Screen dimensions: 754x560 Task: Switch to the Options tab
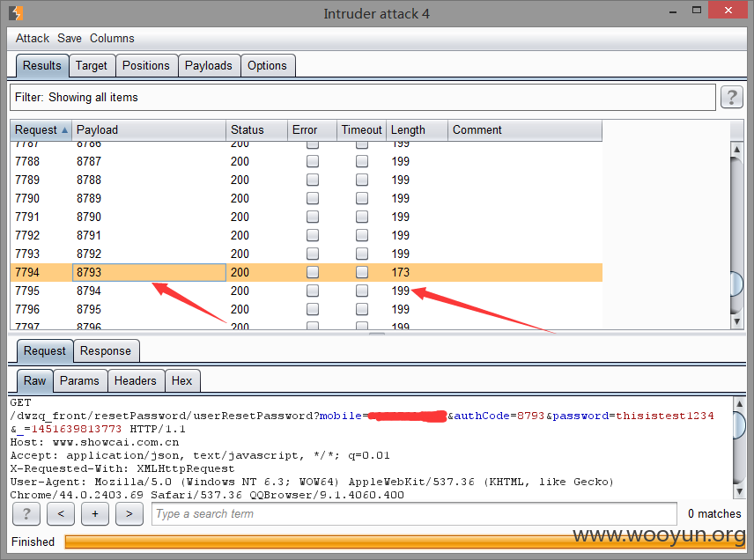(268, 66)
